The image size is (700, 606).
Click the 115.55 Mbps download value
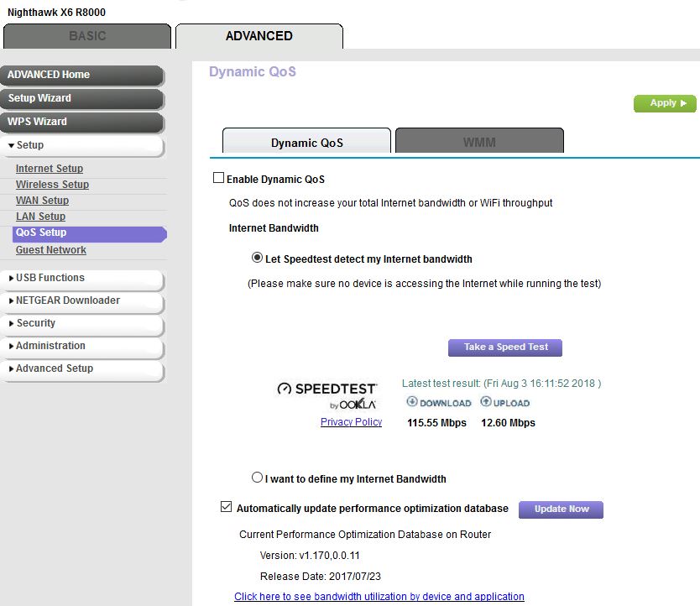[436, 423]
